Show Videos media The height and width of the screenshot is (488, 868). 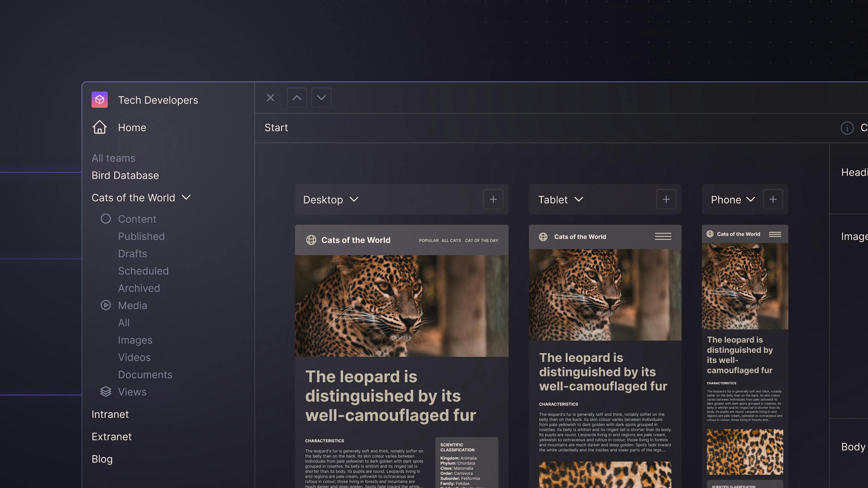(134, 357)
